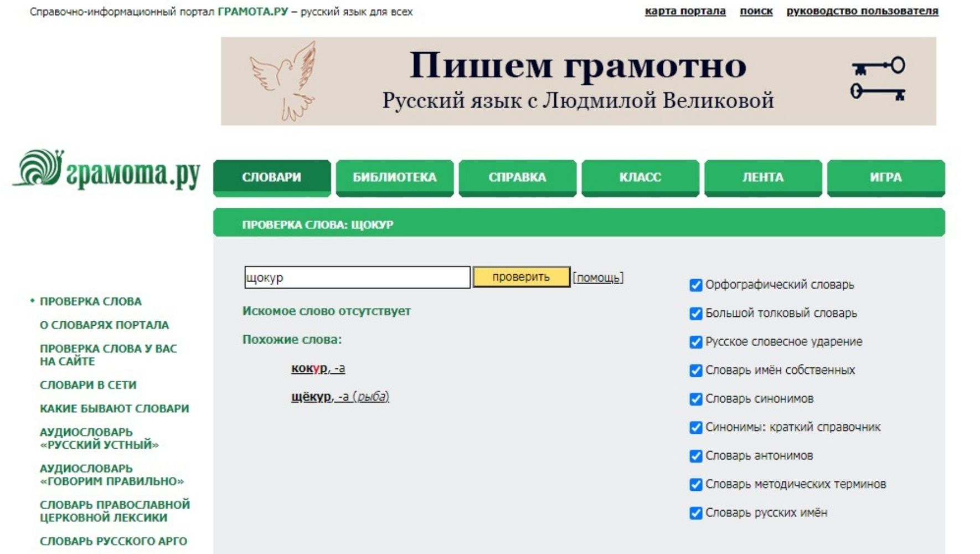Open the СЛОВАРИ tab
The image size is (980, 554).
point(272,178)
